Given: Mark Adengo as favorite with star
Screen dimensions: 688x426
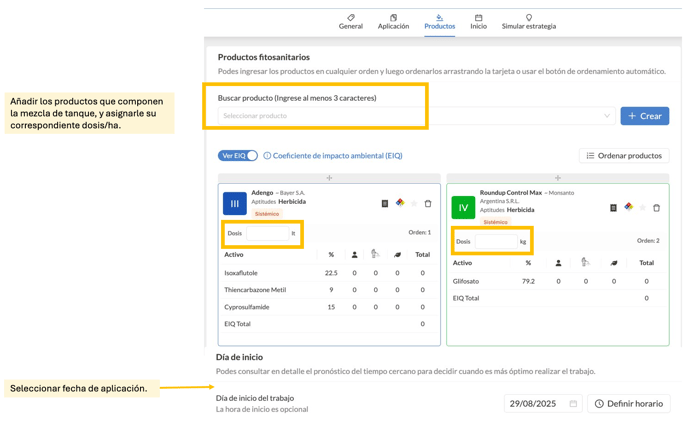Looking at the screenshot, I should pos(414,204).
